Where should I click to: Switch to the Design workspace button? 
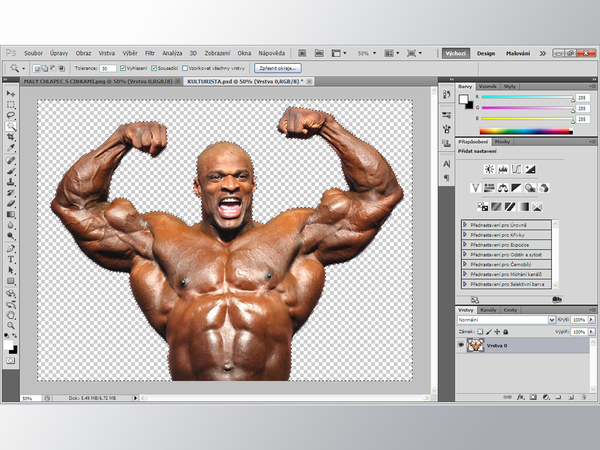coord(486,52)
